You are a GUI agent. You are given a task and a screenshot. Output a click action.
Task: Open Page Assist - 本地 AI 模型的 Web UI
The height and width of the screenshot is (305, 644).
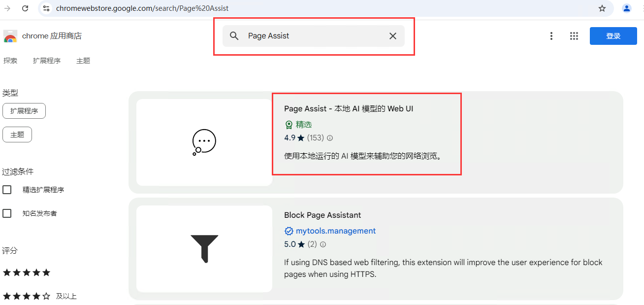349,108
